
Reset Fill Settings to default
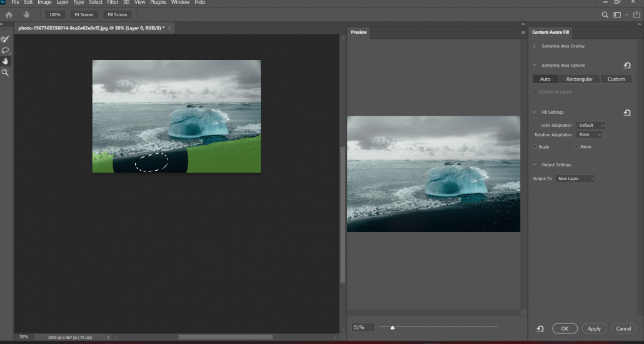(x=627, y=112)
